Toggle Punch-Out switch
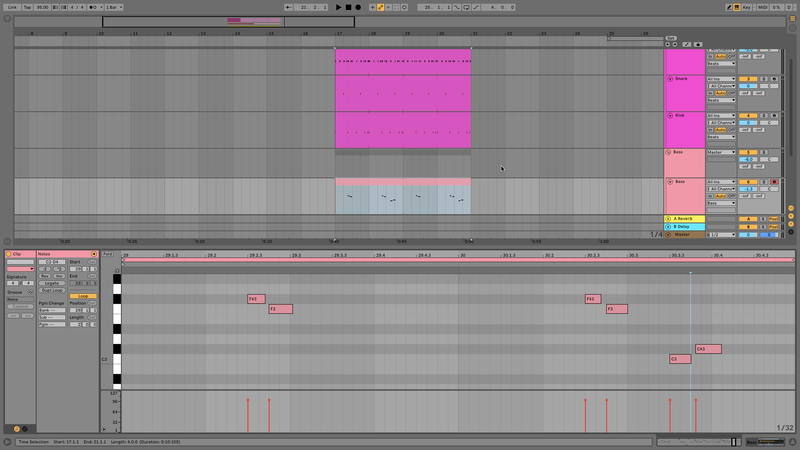The image size is (800, 450). tap(476, 7)
